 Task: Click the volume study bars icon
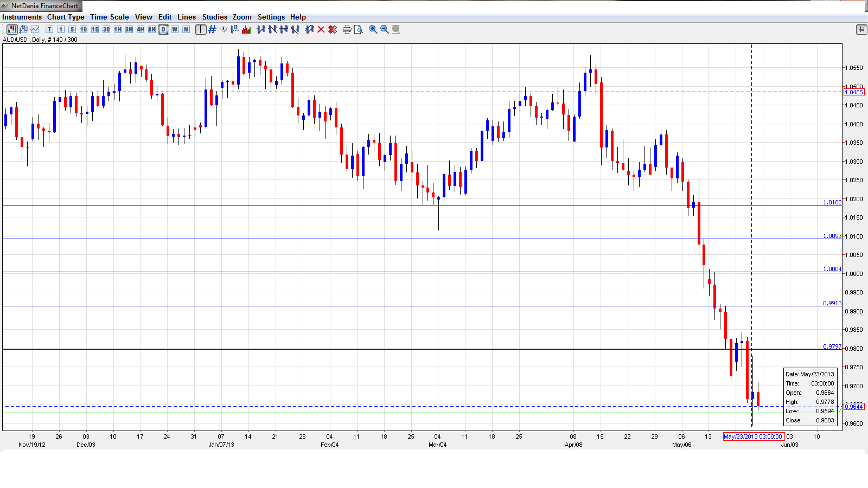246,29
